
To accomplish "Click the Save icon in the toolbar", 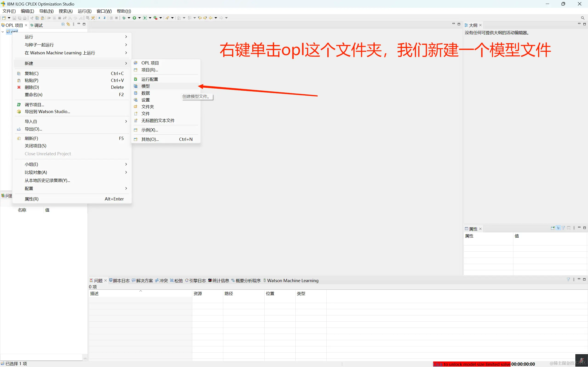I will click(14, 18).
